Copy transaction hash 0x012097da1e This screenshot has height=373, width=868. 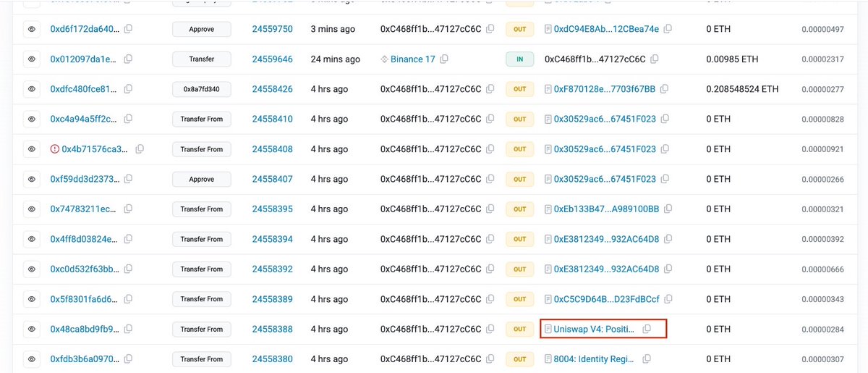click(128, 59)
